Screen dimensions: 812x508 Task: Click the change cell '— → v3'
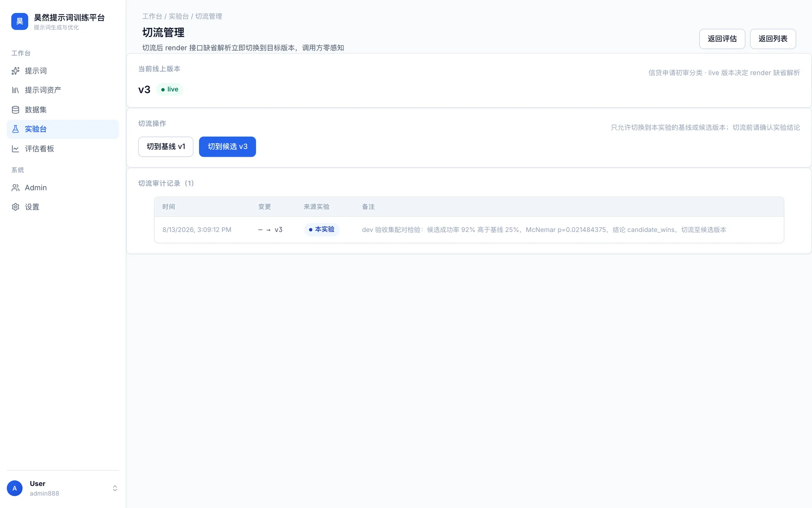point(270,229)
